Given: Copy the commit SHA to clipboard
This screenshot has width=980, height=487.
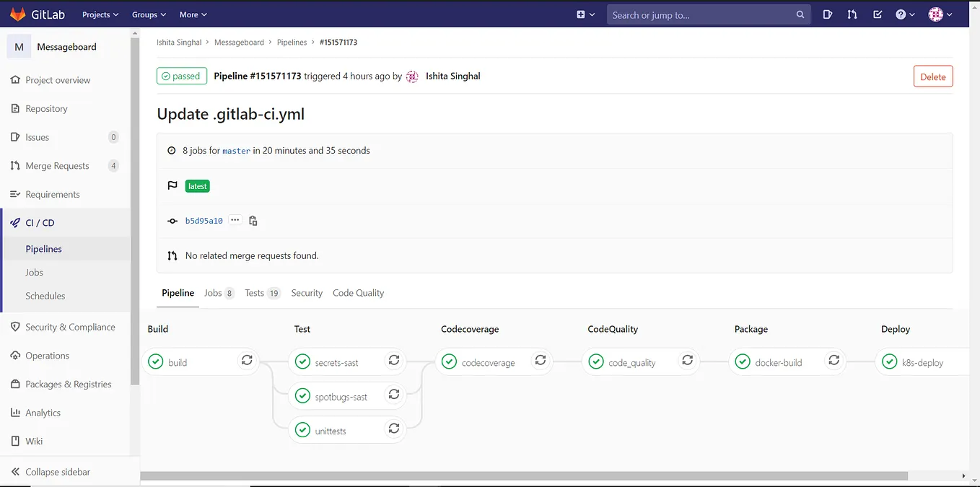Looking at the screenshot, I should click(x=253, y=220).
